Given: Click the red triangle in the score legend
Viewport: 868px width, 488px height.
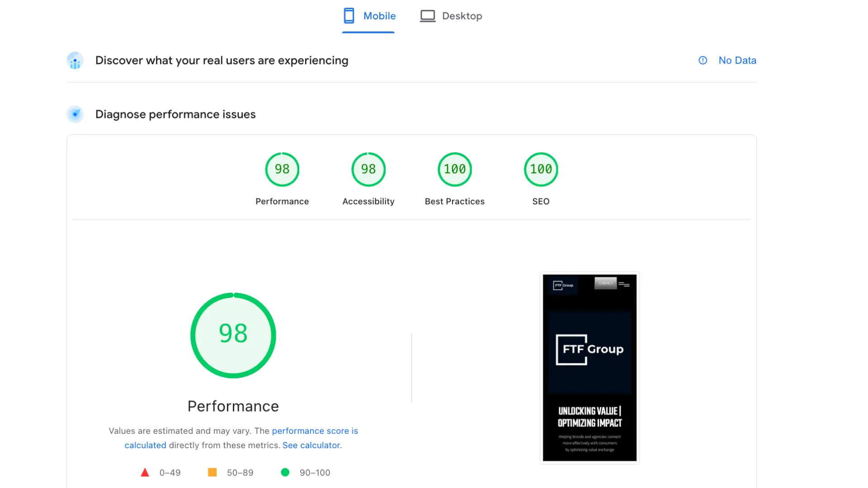Looking at the screenshot, I should 145,472.
